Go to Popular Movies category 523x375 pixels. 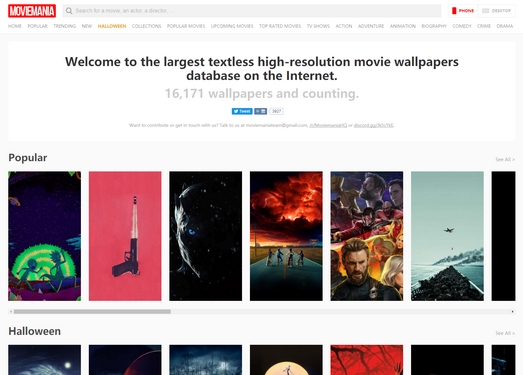[x=186, y=26]
